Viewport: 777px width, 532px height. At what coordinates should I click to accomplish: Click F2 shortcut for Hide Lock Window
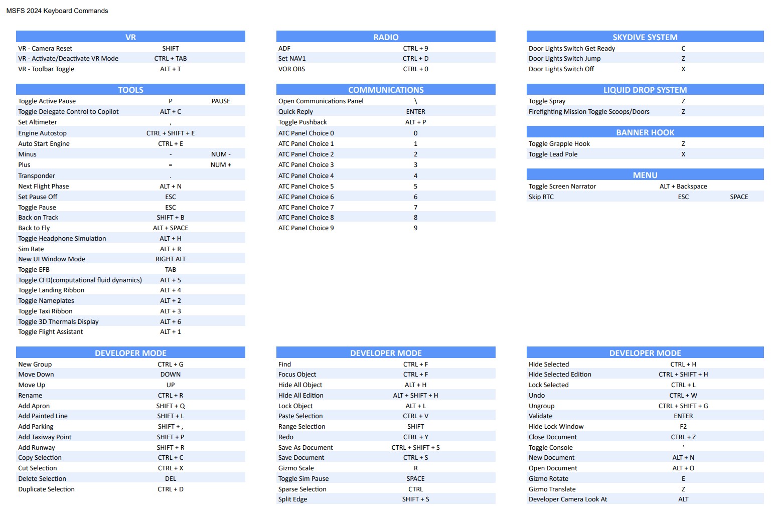[683, 427]
